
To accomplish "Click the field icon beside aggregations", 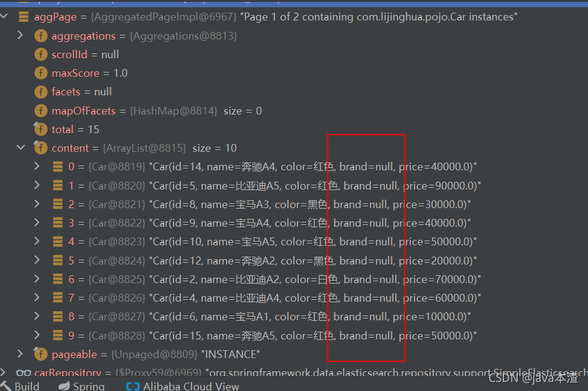I will pyautogui.click(x=41, y=36).
